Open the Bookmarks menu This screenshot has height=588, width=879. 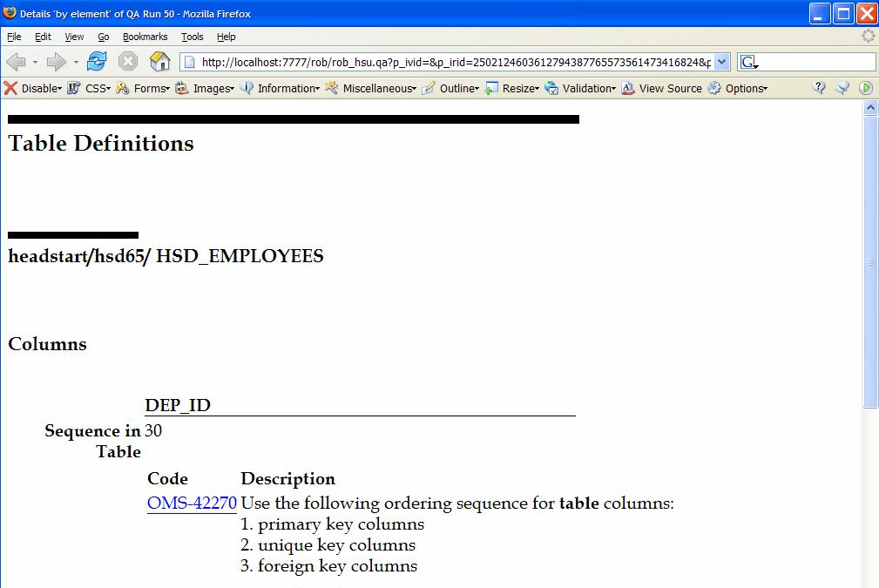point(145,37)
